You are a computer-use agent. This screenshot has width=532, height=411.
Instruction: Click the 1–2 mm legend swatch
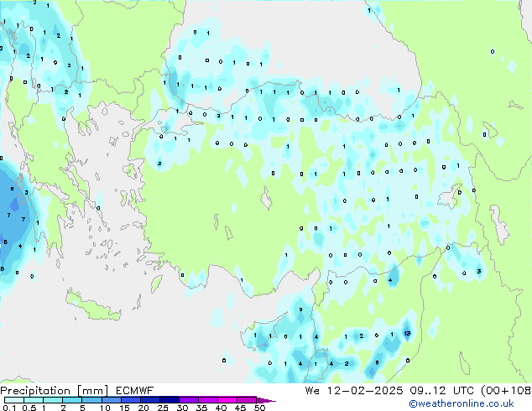53,400
